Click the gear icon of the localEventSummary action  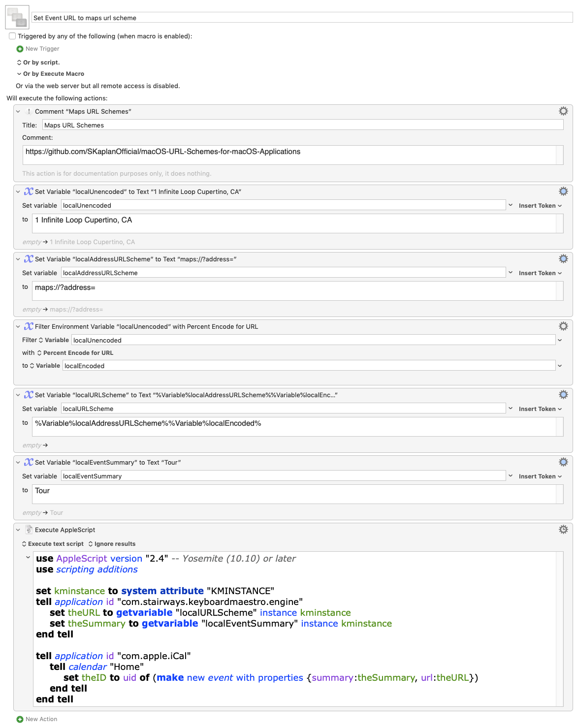tap(563, 462)
